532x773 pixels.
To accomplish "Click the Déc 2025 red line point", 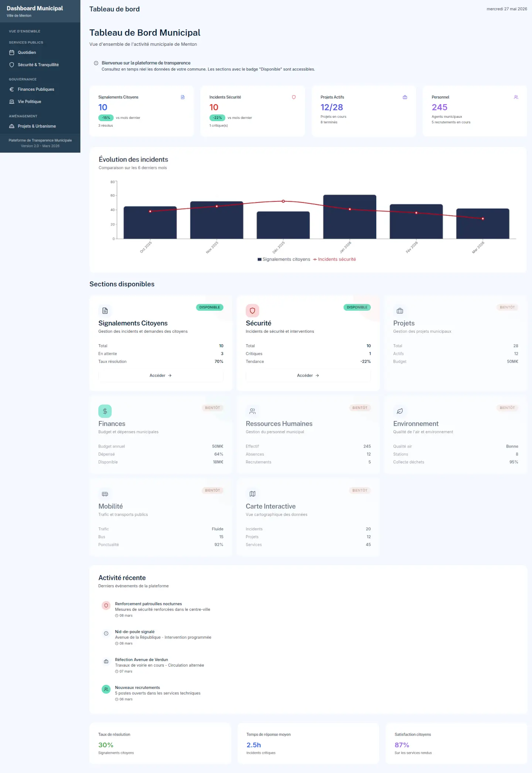I will pyautogui.click(x=283, y=201).
